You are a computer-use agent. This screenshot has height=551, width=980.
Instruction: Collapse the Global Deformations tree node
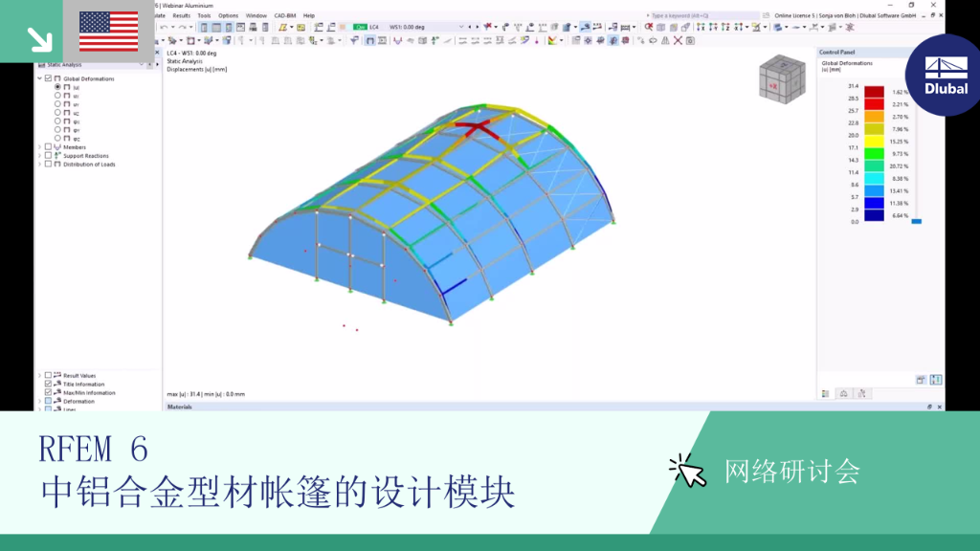point(40,78)
